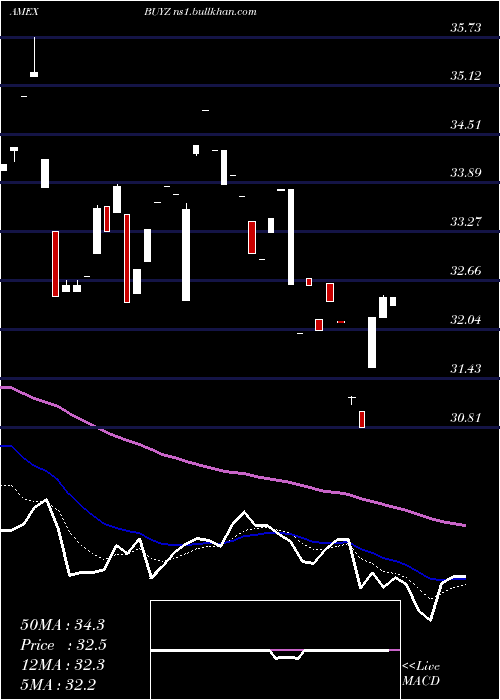This screenshot has width=500, height=700.
Task: Click the tall white candle rising from 31.43
Action: point(372,342)
